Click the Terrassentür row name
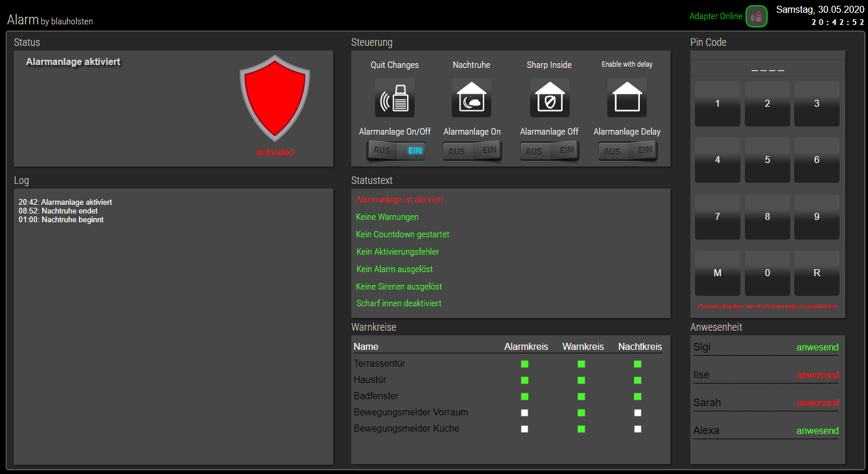868x474 pixels. (380, 364)
